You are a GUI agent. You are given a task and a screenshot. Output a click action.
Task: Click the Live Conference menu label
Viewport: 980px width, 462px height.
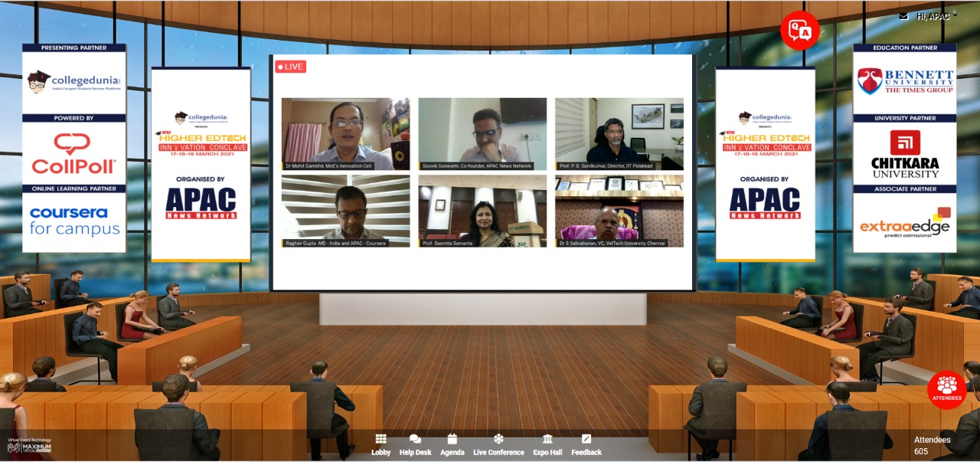pyautogui.click(x=498, y=453)
